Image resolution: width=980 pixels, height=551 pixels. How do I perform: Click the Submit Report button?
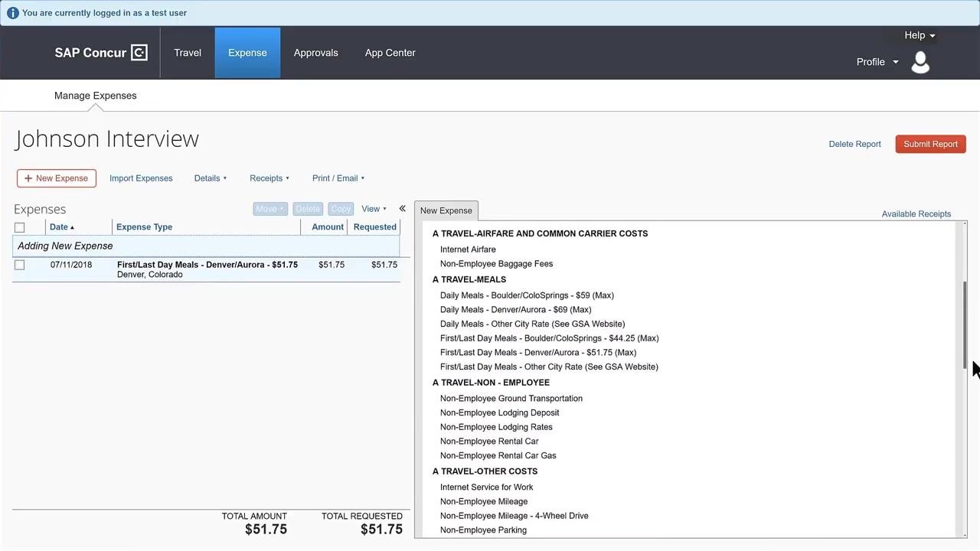click(x=930, y=144)
